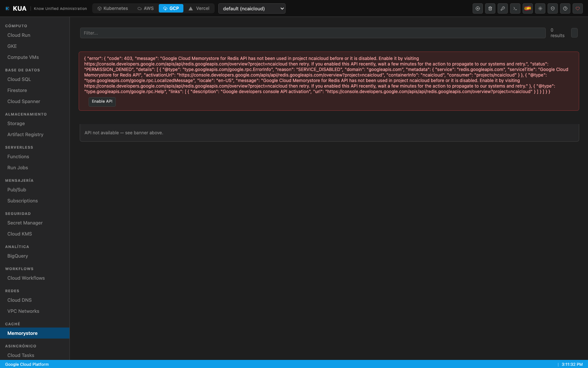
Task: Go to Secret Manager
Action: tap(35, 223)
